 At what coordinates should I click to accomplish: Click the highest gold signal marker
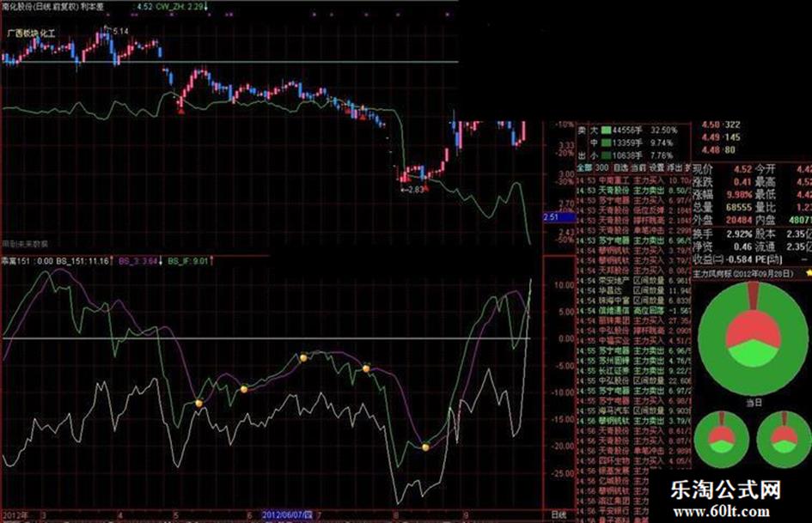303,358
